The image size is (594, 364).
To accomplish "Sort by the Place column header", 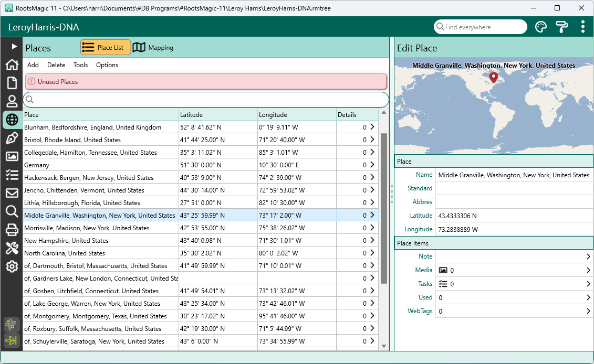I will tap(101, 115).
